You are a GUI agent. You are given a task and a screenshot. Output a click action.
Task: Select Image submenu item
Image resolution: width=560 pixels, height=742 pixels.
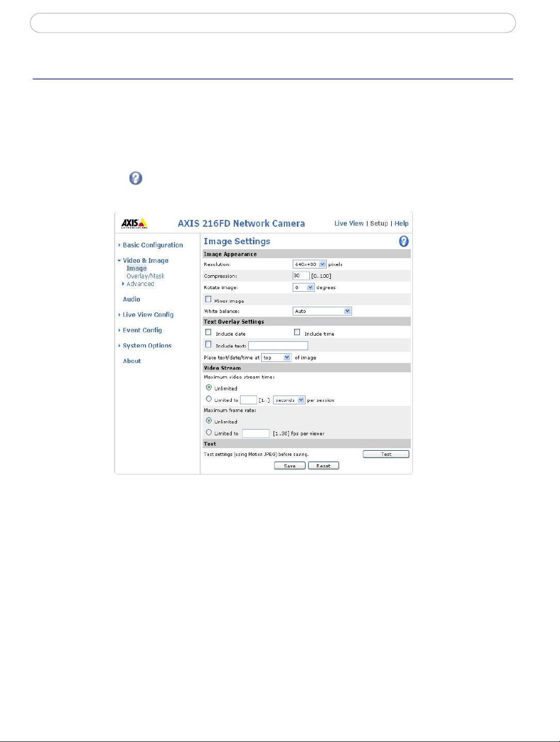point(137,269)
